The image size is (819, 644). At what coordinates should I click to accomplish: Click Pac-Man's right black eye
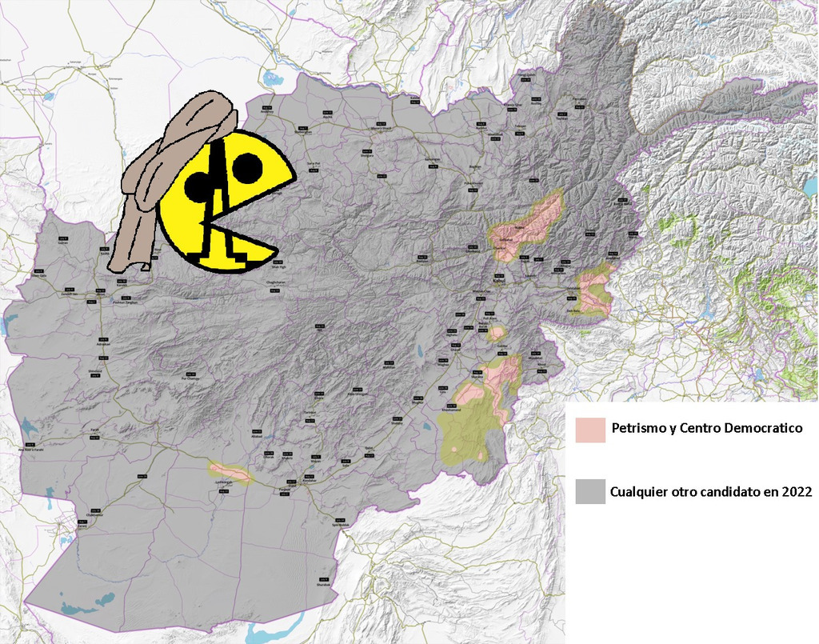pos(247,167)
